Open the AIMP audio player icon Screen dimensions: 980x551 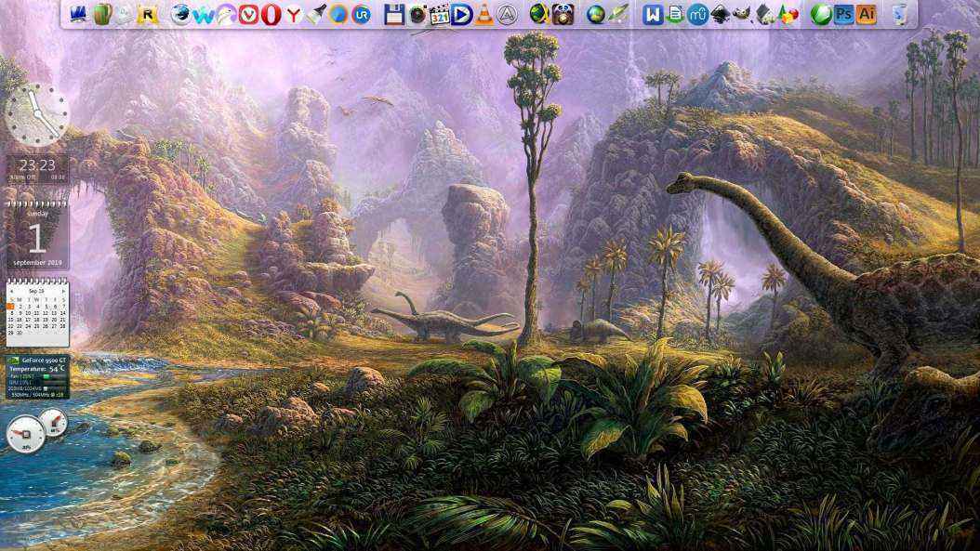point(507,14)
